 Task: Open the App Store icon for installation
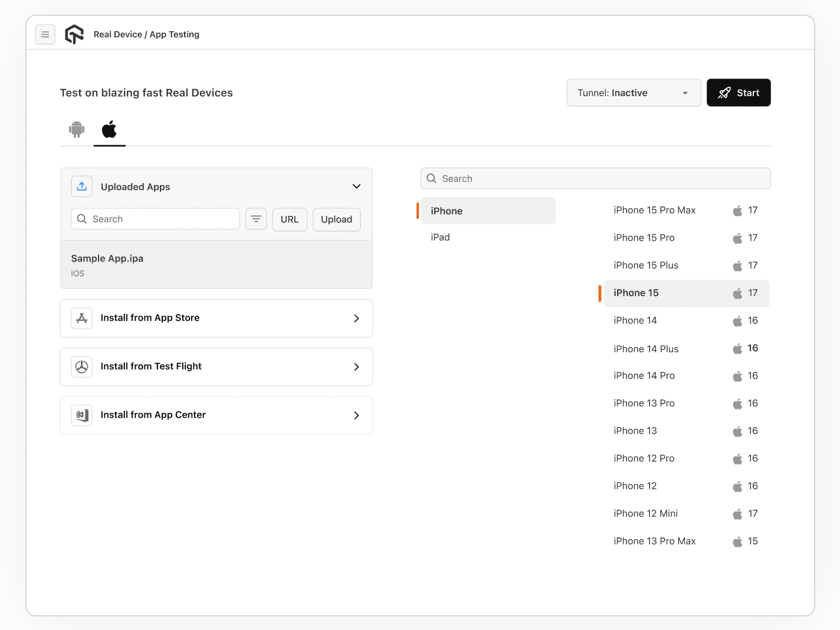(81, 318)
